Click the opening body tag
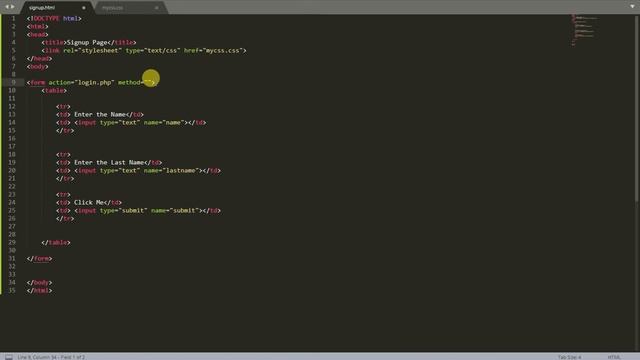The width and height of the screenshot is (640, 360). pyautogui.click(x=38, y=67)
